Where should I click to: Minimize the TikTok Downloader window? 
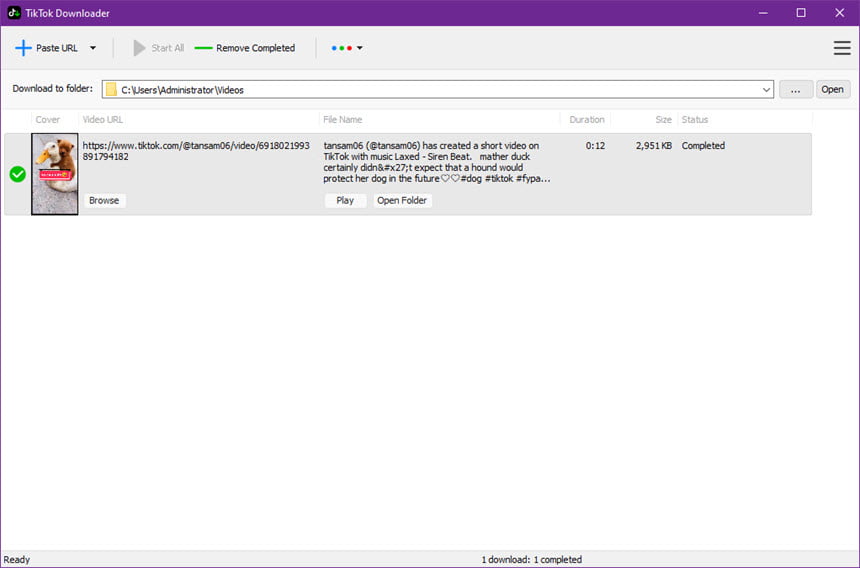coord(763,13)
